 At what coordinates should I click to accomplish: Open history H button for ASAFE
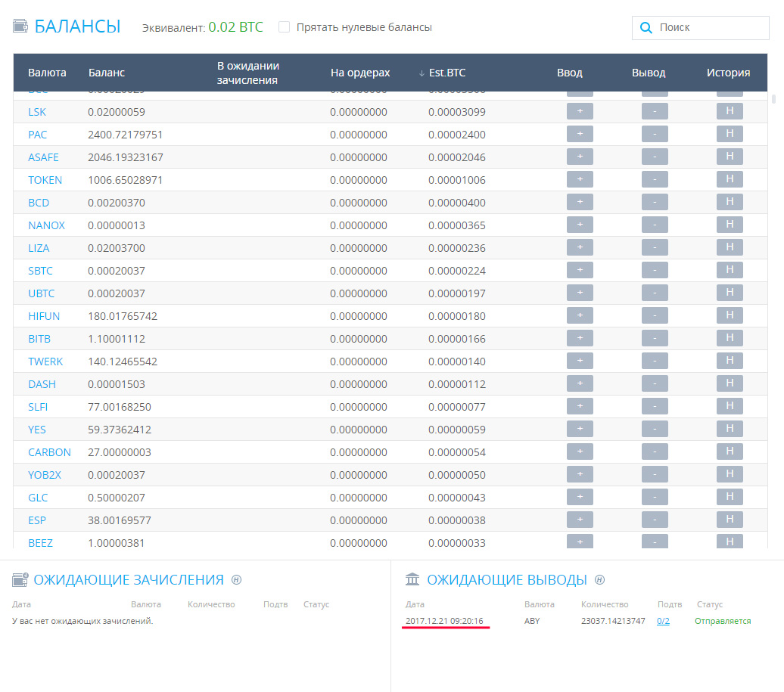coord(730,157)
